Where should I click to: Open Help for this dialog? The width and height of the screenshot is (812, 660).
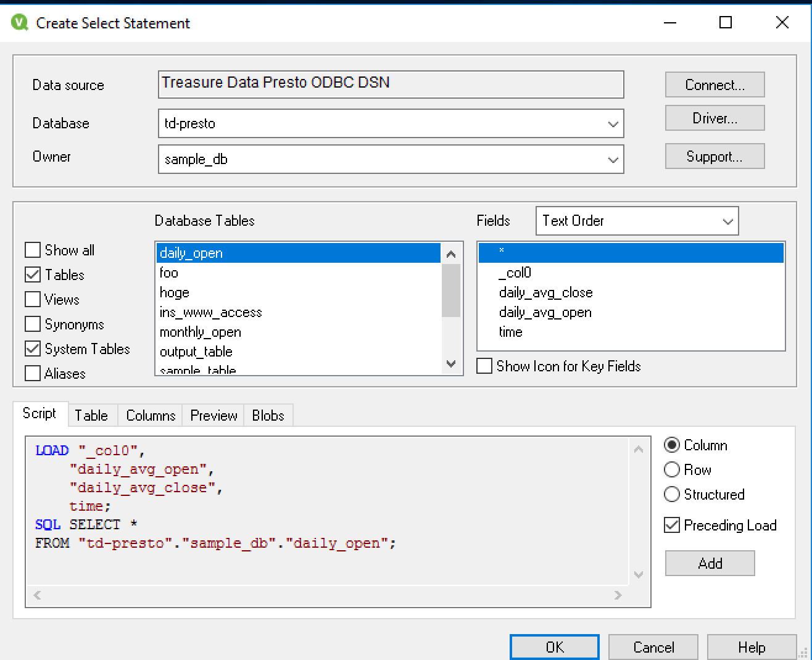752,647
